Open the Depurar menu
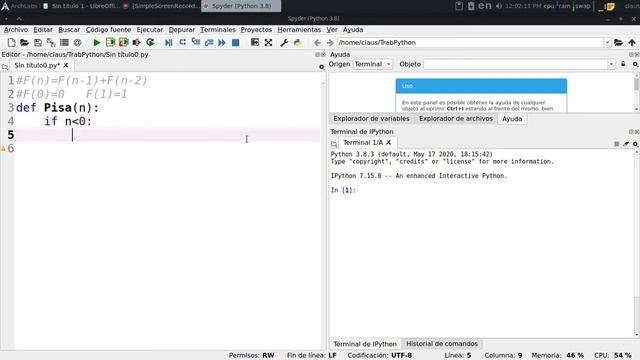This screenshot has height=360, width=640. (182, 30)
